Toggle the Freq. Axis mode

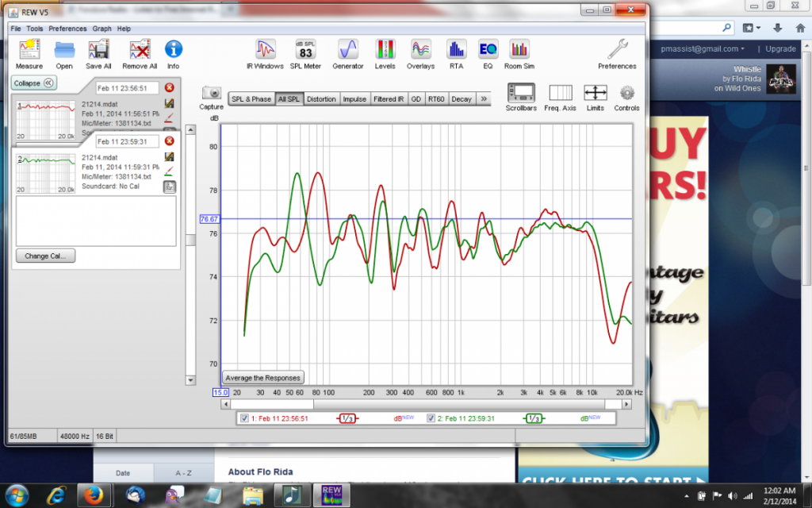pos(561,98)
